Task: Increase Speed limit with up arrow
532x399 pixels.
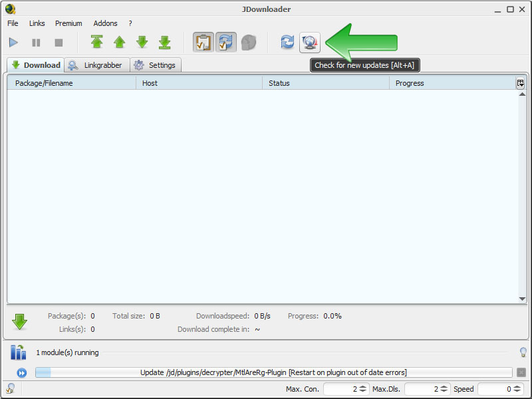Action: coord(517,387)
